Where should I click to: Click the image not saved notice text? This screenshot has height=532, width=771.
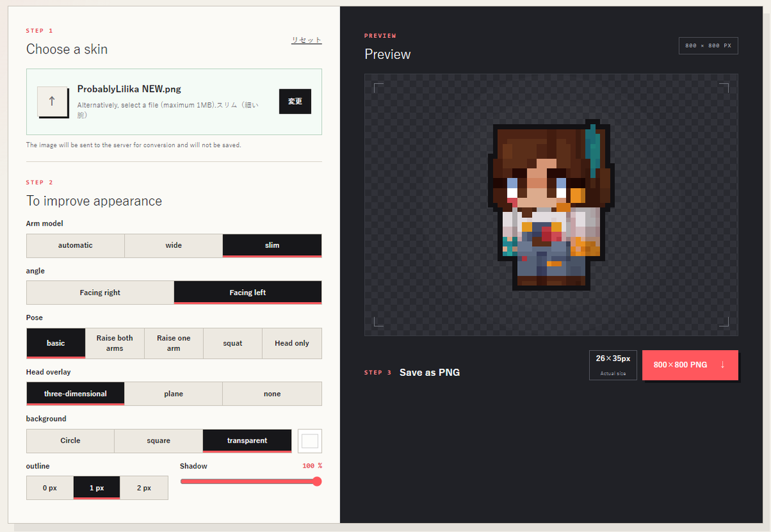[x=134, y=145]
